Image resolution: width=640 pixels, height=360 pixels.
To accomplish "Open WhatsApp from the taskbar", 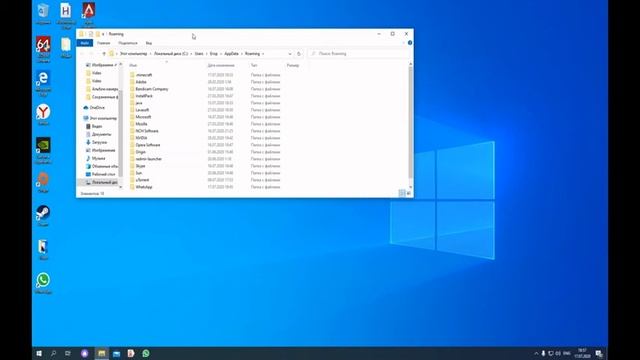I will (146, 353).
